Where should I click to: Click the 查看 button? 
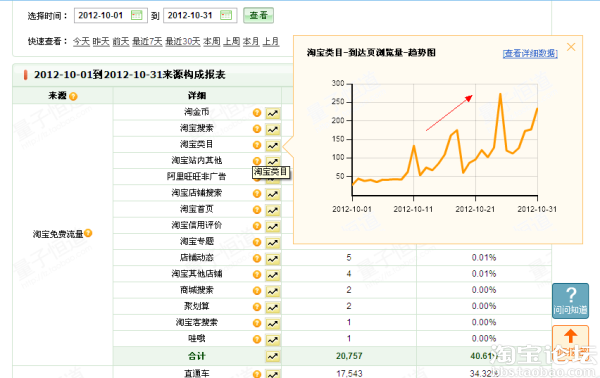click(x=258, y=15)
